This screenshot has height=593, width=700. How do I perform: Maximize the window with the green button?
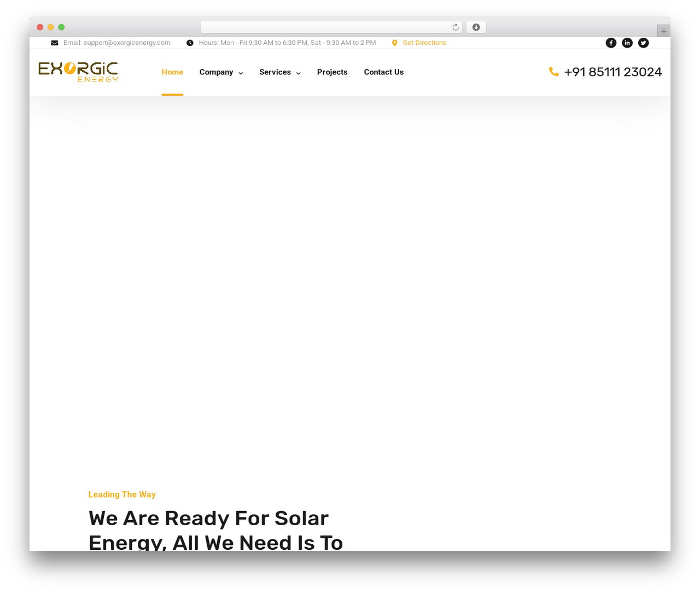coord(61,27)
